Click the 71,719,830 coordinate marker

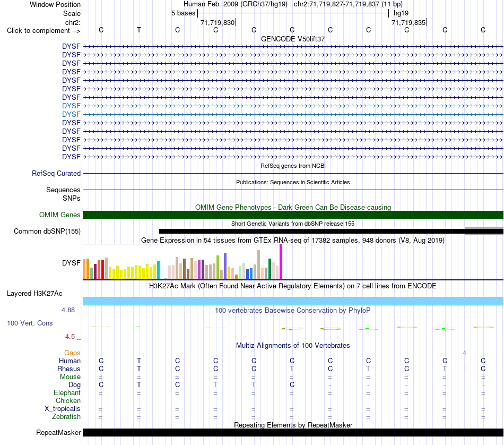(x=218, y=22)
